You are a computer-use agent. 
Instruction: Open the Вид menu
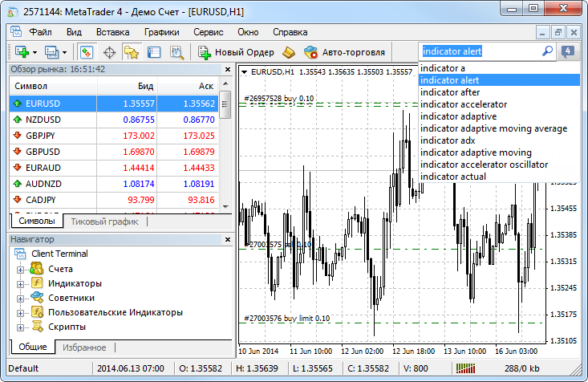(x=74, y=32)
